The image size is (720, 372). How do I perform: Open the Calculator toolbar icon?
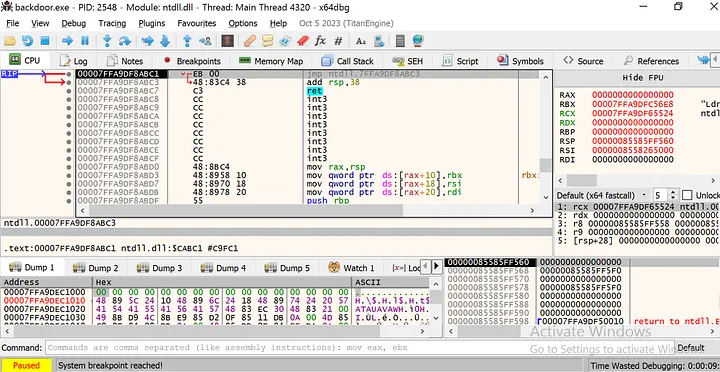click(400, 41)
